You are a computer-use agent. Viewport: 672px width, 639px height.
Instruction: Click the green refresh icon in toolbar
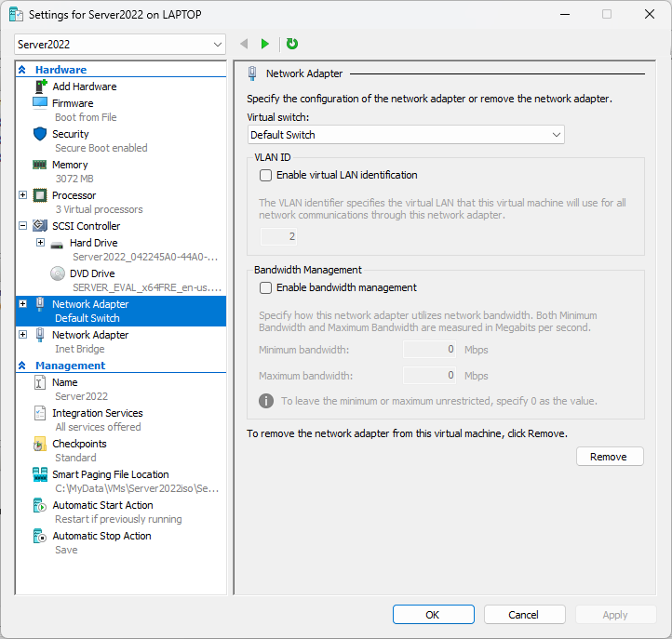click(292, 44)
